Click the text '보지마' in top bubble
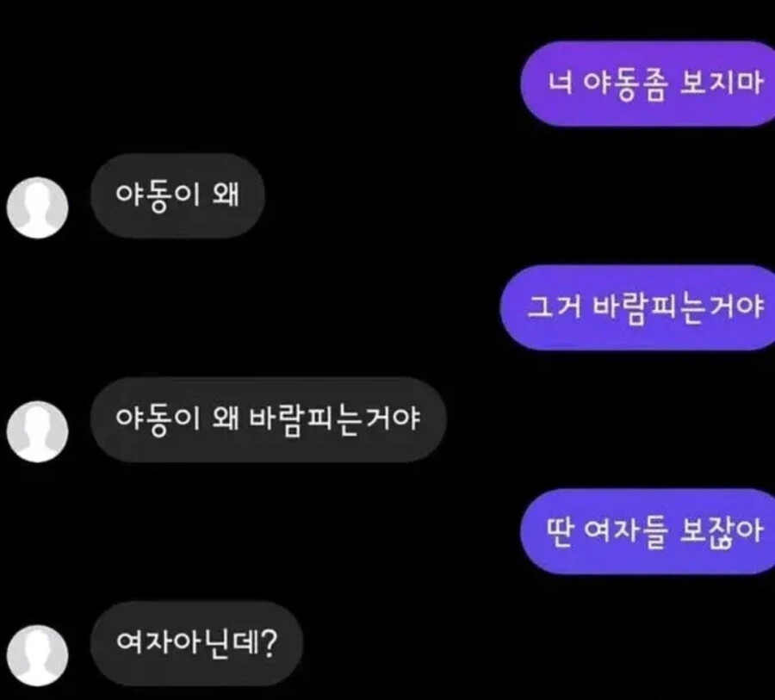The width and height of the screenshot is (775, 700). [x=722, y=83]
